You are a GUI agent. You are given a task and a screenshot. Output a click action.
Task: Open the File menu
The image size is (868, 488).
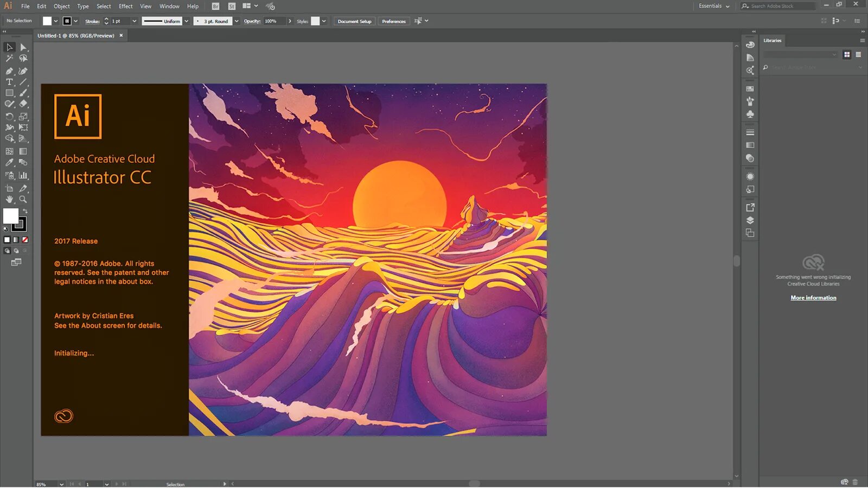[25, 6]
